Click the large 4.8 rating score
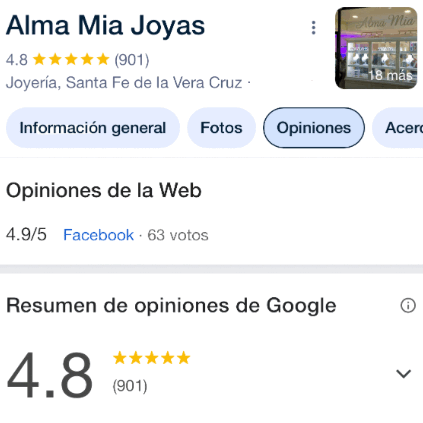Image resolution: width=423 pixels, height=423 pixels. coord(49,375)
